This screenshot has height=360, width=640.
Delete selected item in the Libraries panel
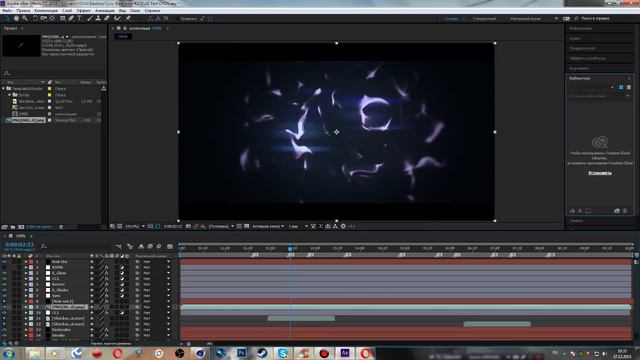coord(625,211)
